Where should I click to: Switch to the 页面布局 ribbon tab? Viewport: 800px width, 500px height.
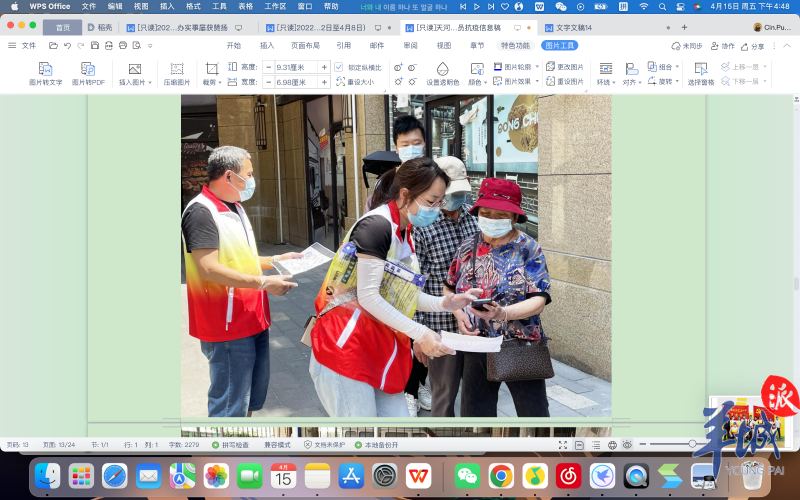(305, 45)
